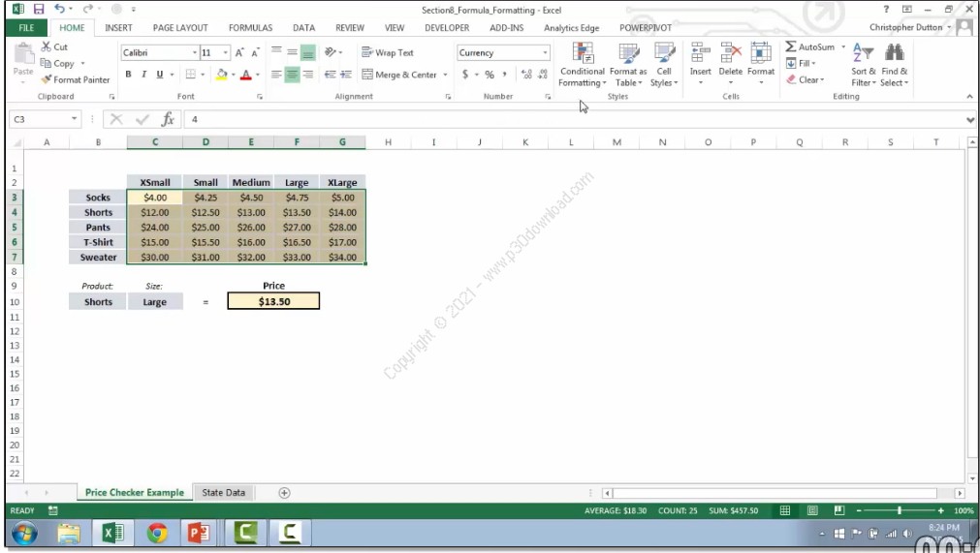Open Find & Select binoculars menu
980x553 pixels.
(895, 65)
